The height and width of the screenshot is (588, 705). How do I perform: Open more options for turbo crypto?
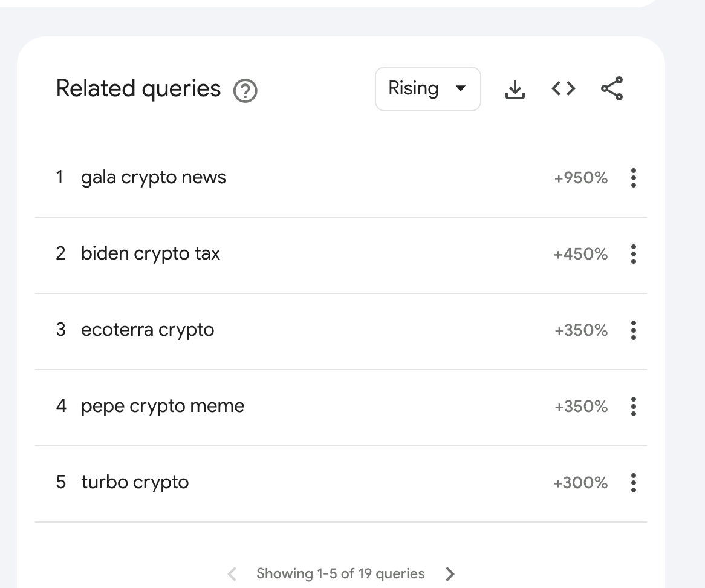tap(634, 483)
